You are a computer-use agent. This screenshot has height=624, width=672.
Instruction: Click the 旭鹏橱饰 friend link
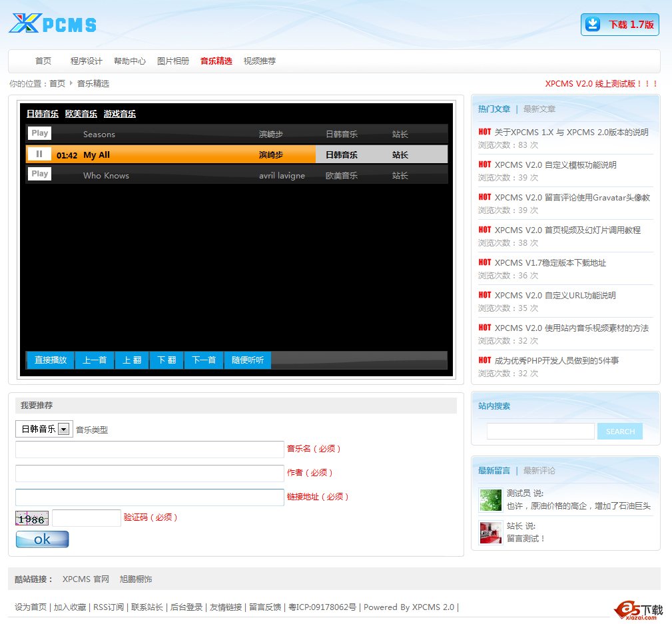pyautogui.click(x=135, y=579)
